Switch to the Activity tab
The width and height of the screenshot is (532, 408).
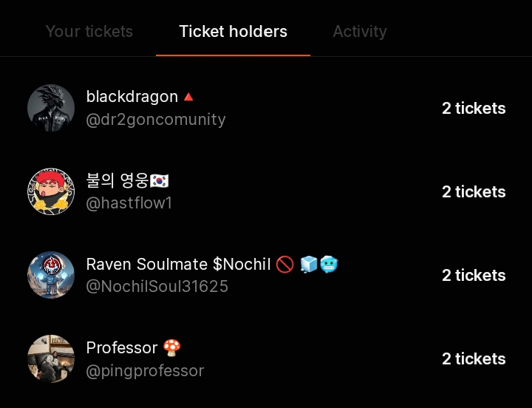(359, 32)
